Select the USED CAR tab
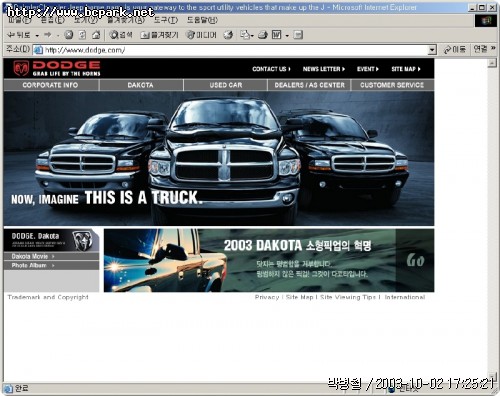The image size is (500, 396). [x=226, y=85]
